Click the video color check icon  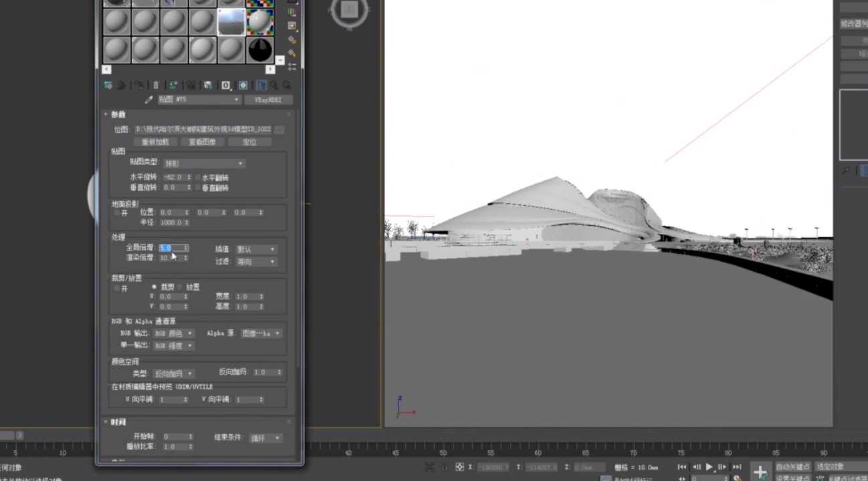click(x=292, y=12)
